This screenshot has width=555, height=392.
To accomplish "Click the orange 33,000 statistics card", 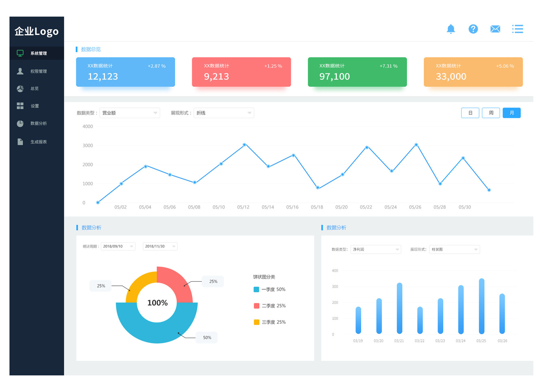I will tap(473, 72).
